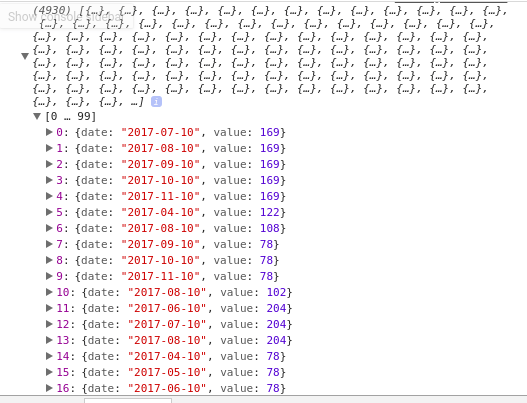This screenshot has width=527, height=403.
Task: Click value 122 in entry 5
Action: coord(270,212)
